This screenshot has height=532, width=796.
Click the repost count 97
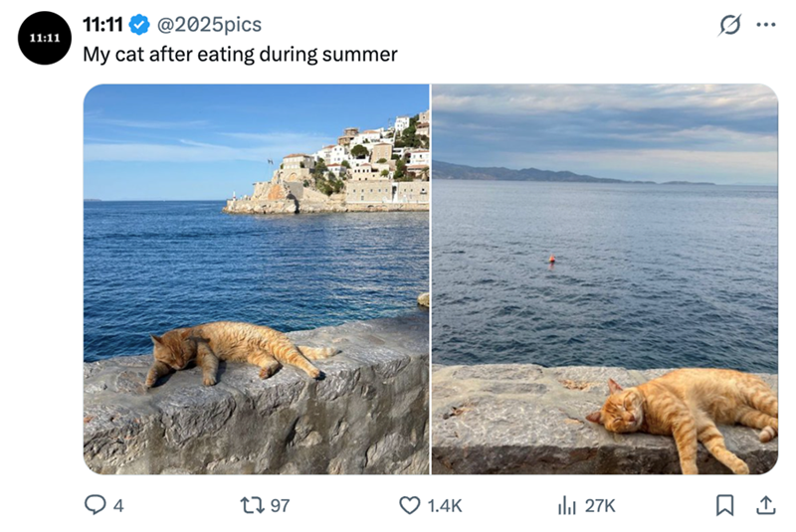(281, 505)
